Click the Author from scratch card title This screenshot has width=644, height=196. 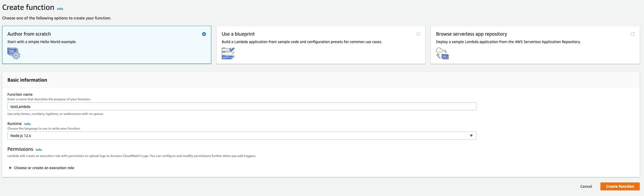29,34
